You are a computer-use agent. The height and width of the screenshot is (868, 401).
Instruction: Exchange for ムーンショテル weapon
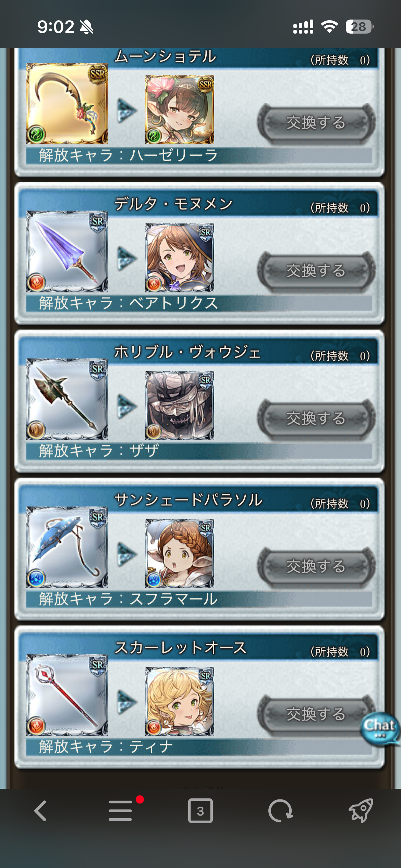(316, 123)
